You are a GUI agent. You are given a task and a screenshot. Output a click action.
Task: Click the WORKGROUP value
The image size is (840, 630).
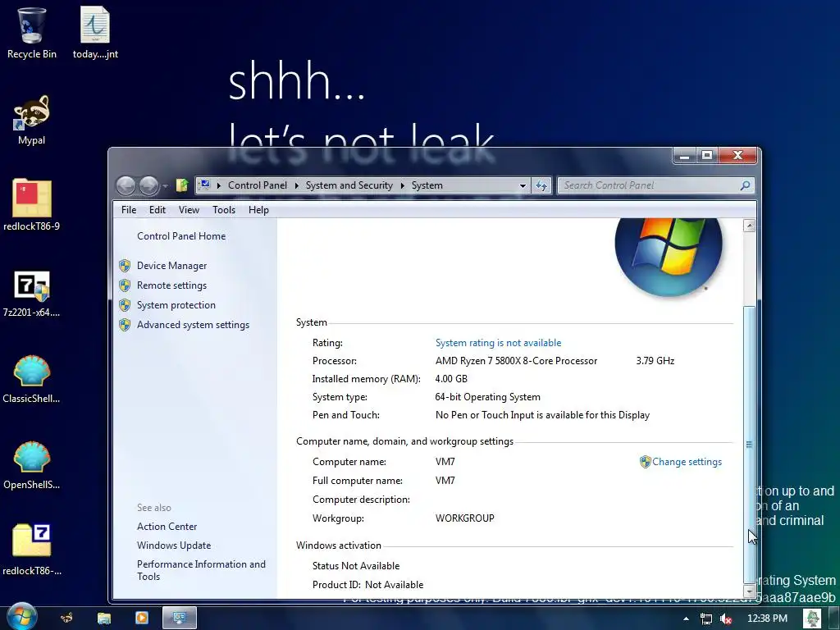464,518
